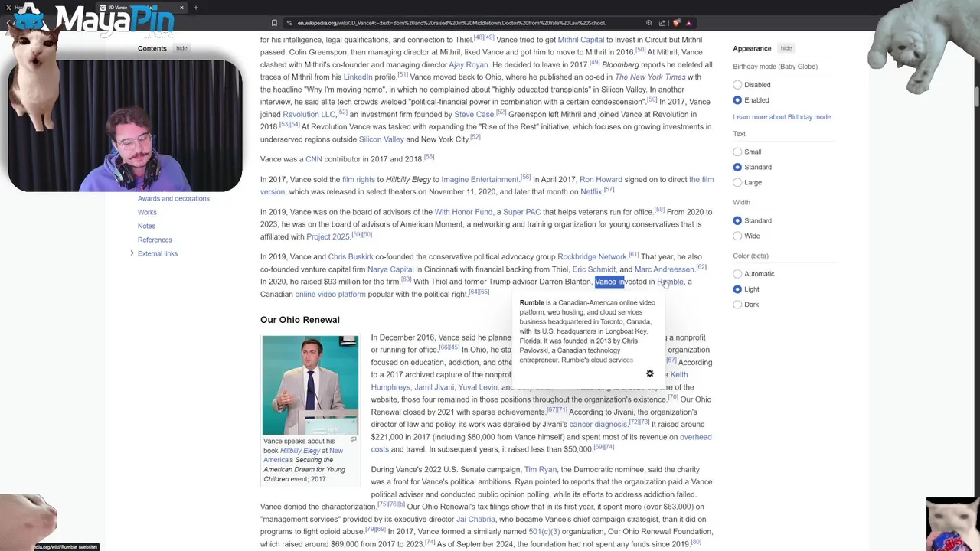Go to Works section in contents
Screen dimensions: 980x551
coord(147,212)
